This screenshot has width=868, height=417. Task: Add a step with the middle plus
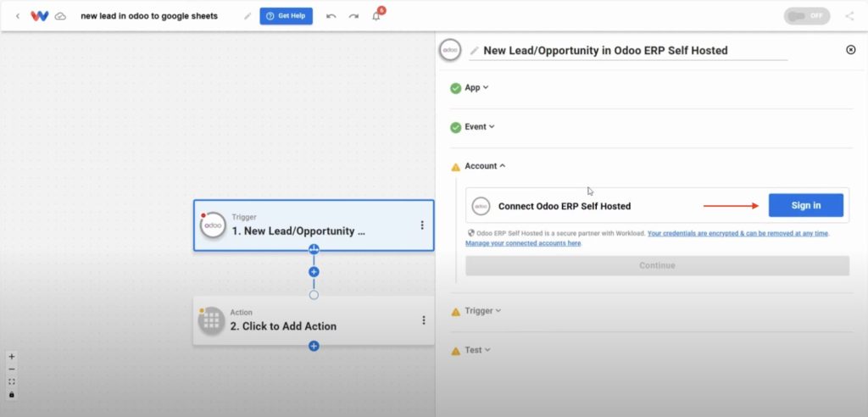click(x=314, y=272)
